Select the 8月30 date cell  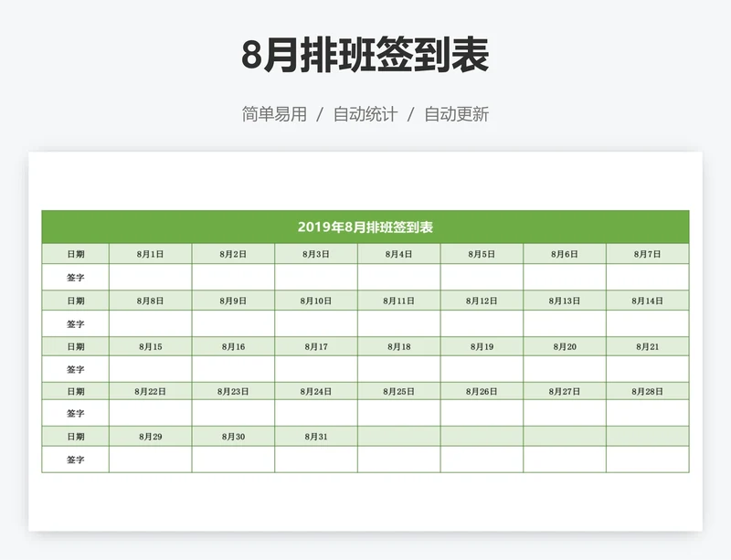(x=233, y=437)
